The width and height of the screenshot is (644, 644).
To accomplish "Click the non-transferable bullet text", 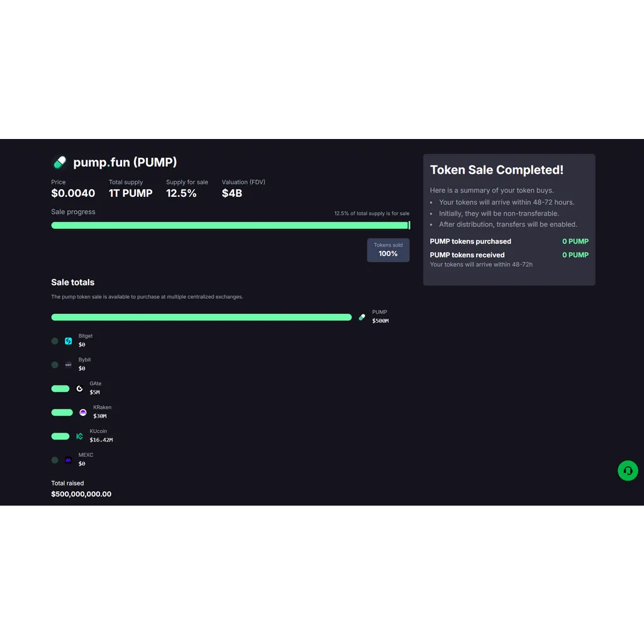I will click(499, 214).
